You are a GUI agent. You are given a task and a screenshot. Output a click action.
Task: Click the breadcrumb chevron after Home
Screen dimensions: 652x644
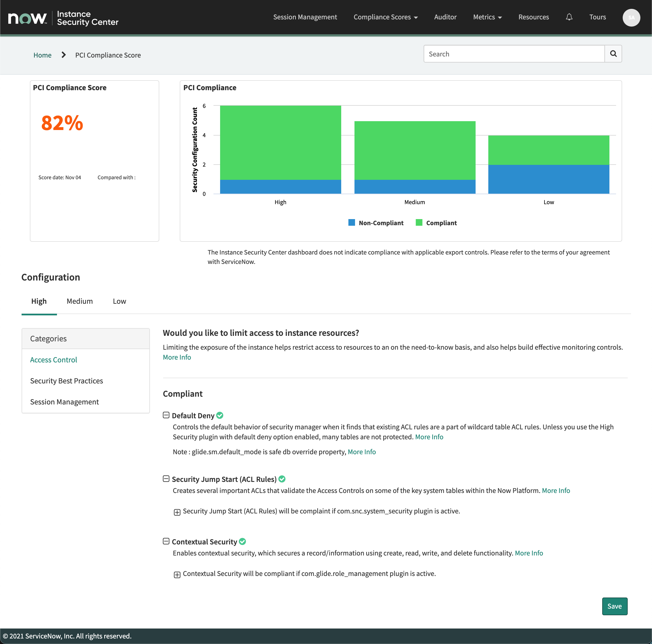coord(63,55)
